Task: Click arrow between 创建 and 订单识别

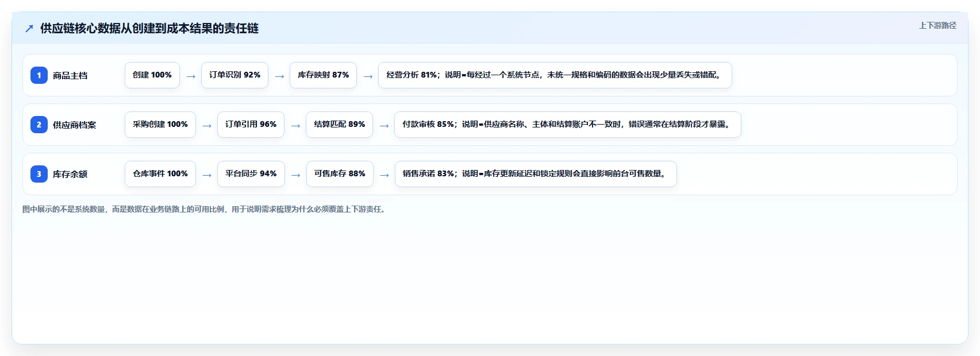Action: click(x=191, y=76)
